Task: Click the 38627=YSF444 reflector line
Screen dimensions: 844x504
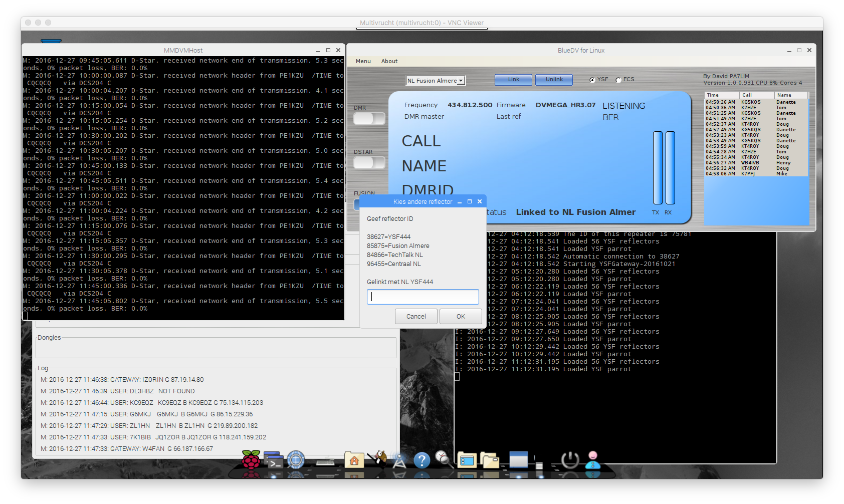Action: coord(389,237)
